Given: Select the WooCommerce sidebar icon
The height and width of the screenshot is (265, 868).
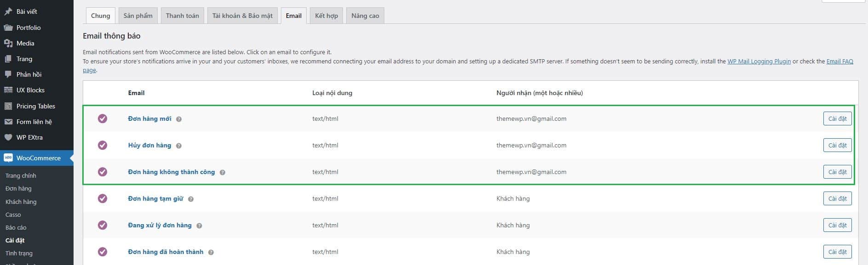Looking at the screenshot, I should 7,158.
